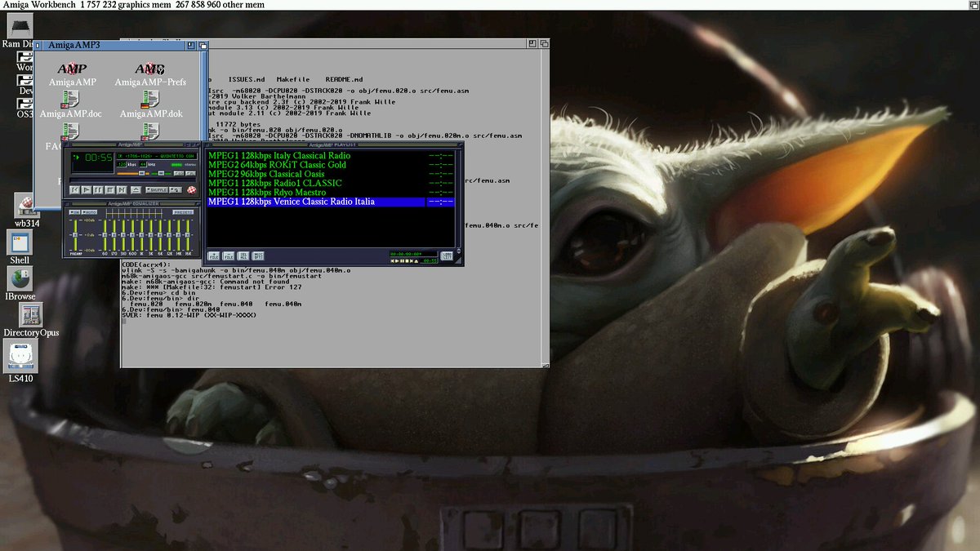Click the AmigaAMP balance slider
The image size is (980, 551).
161,173
